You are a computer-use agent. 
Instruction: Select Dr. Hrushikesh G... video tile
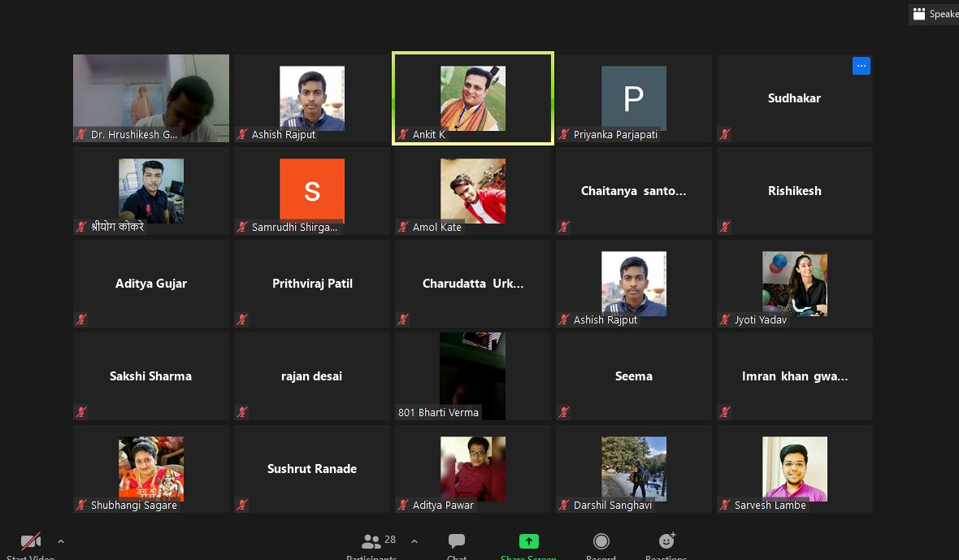click(x=151, y=98)
